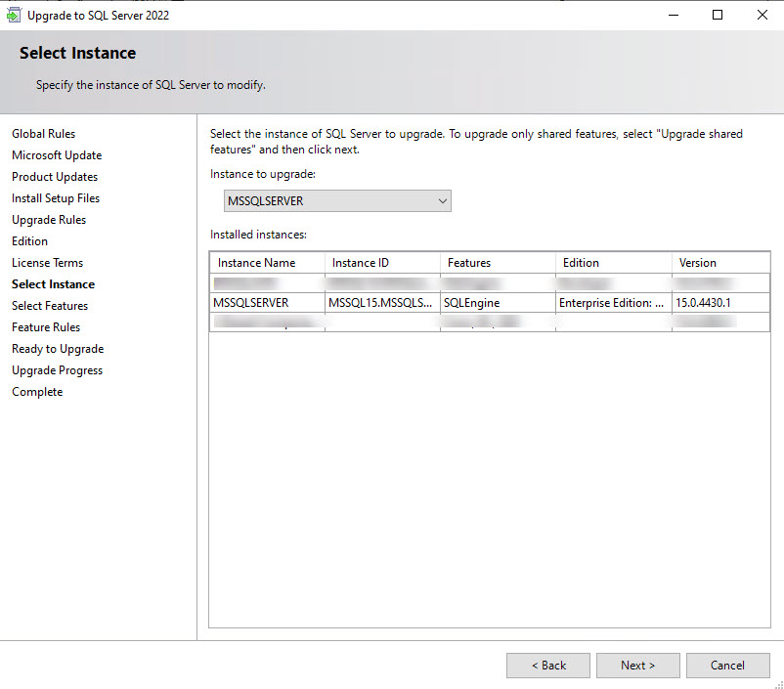Screen dimensions: 784x689
Task: Select the Select Features step
Action: tap(50, 306)
